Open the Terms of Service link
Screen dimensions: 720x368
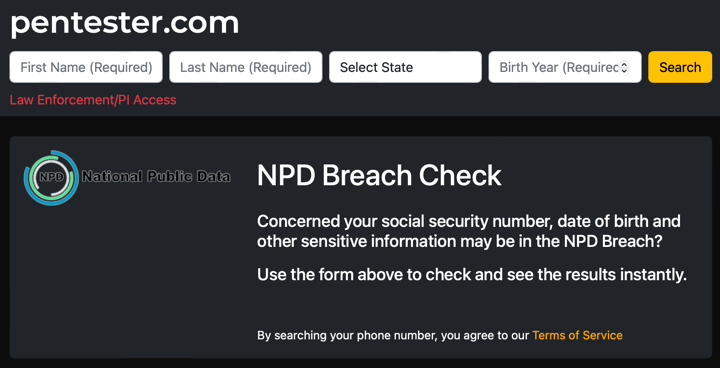(x=577, y=335)
